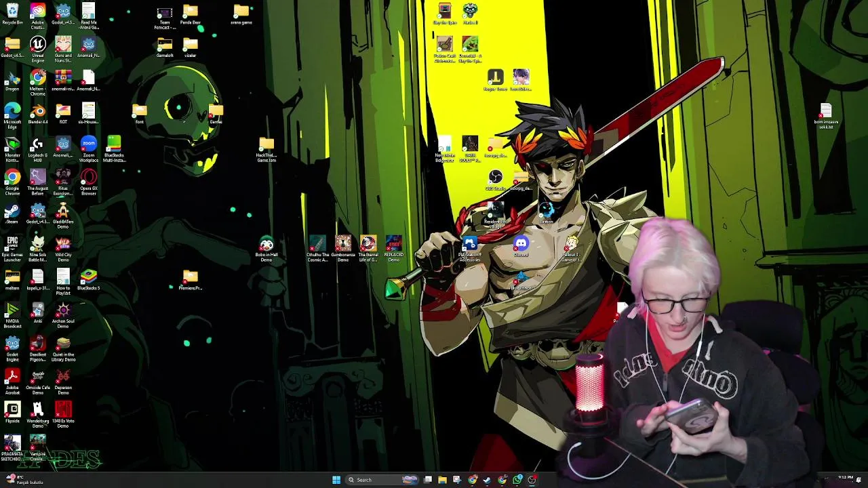
Task: Select the Hades II desktop icon
Action: tap(470, 14)
